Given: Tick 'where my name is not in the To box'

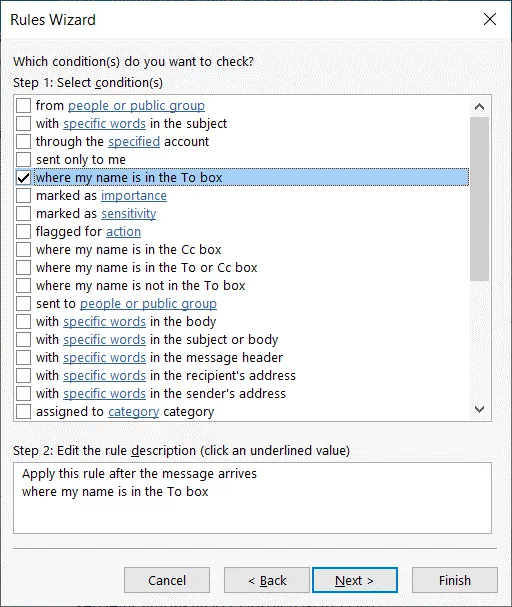Looking at the screenshot, I should [x=23, y=285].
